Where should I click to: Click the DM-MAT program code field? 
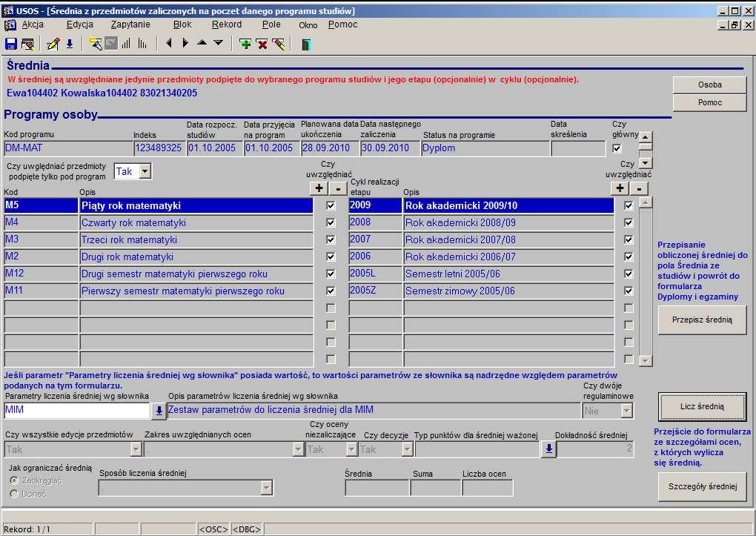pyautogui.click(x=67, y=148)
